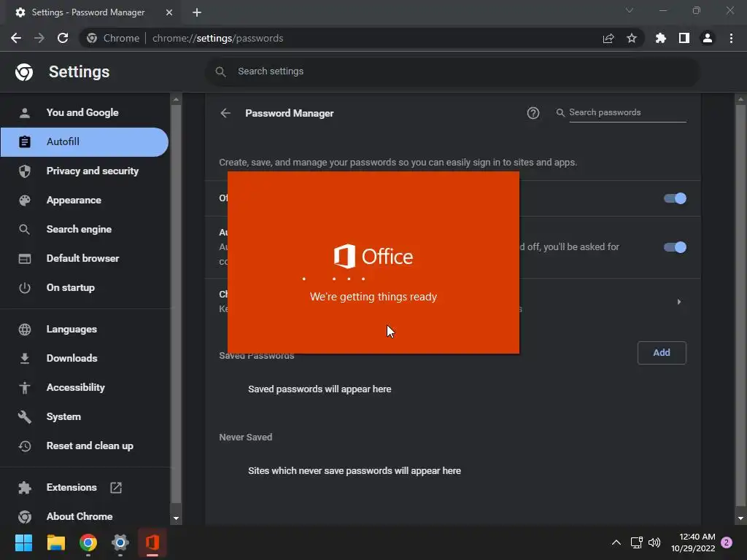
Task: Show hidden tray icons chevron
Action: pyautogui.click(x=616, y=542)
